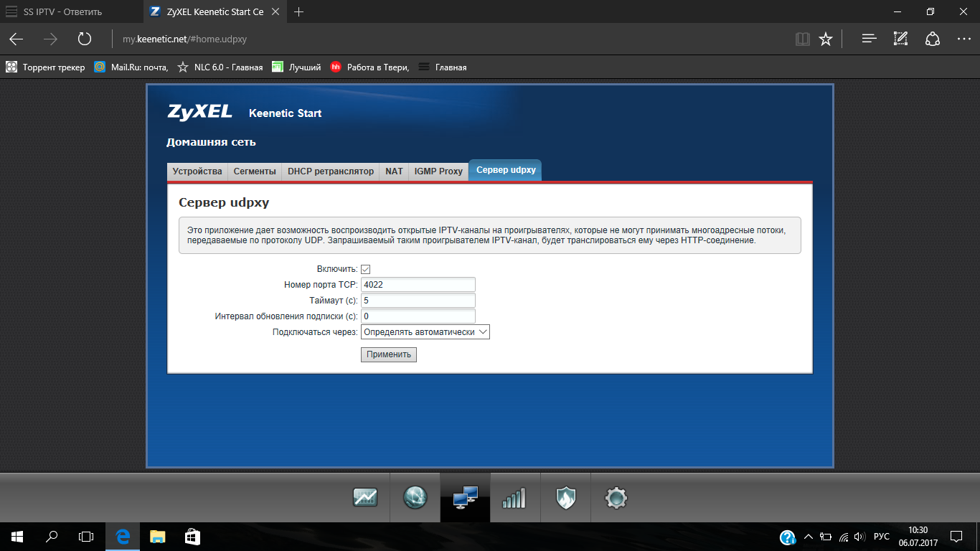This screenshot has width=980, height=551.
Task: Click the Номер порта TCP field
Action: point(418,285)
